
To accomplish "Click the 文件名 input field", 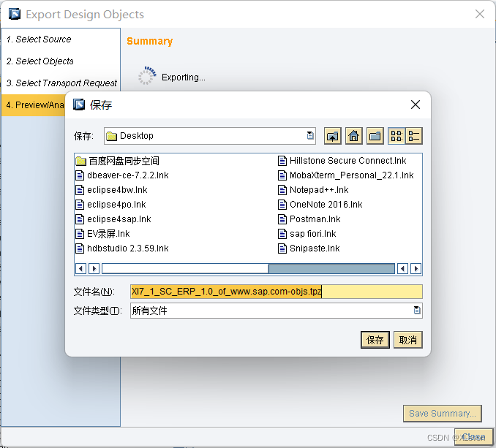I will tap(276, 292).
